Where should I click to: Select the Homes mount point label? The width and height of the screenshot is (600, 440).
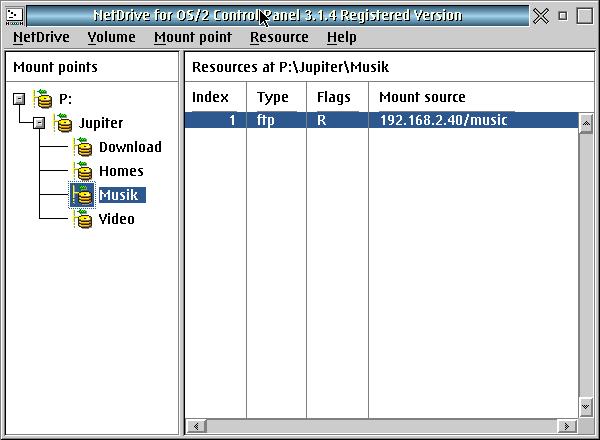point(121,171)
